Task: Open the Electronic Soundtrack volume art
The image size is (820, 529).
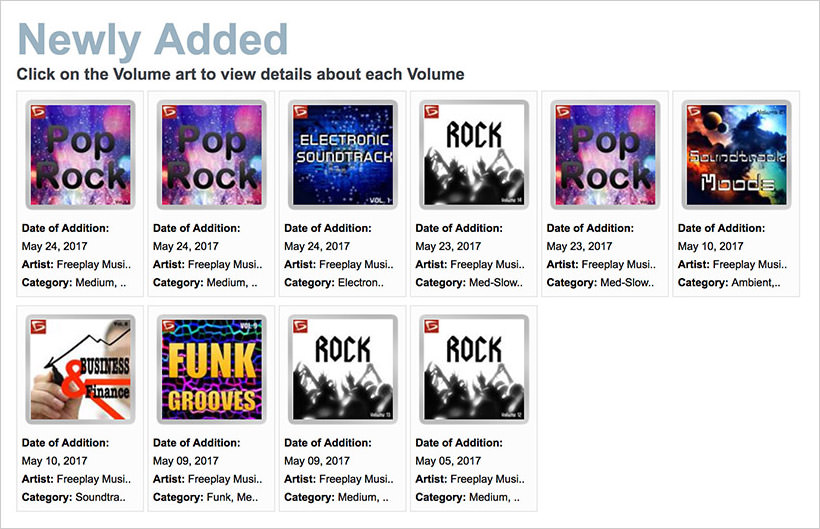Action: [343, 155]
